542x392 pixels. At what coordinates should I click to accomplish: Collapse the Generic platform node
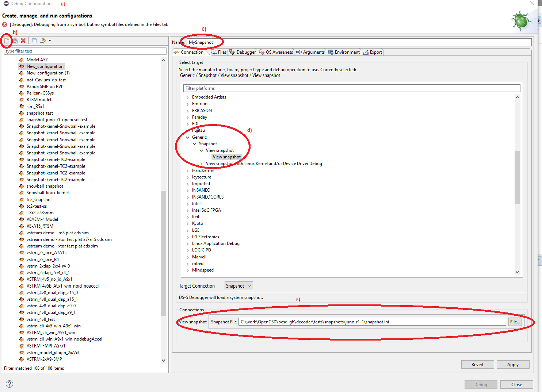188,138
